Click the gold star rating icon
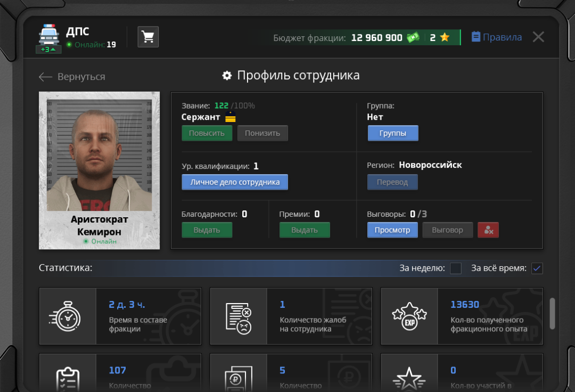 445,37
